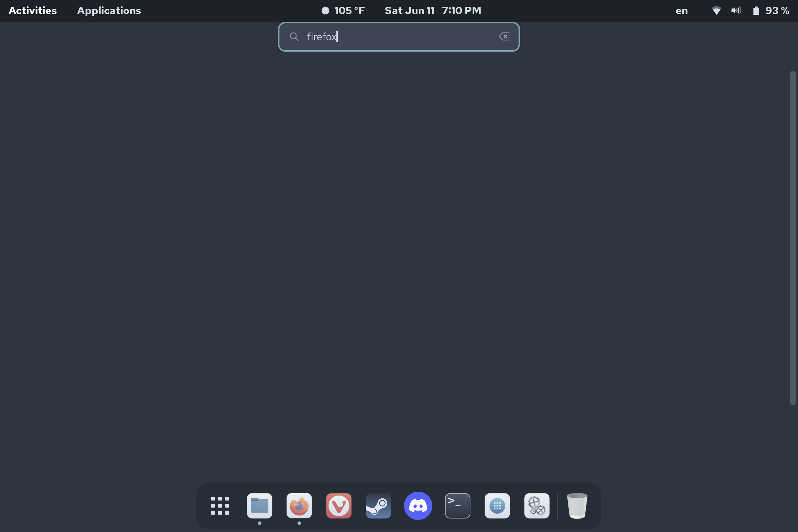Open Steam from the dock

[x=378, y=506]
